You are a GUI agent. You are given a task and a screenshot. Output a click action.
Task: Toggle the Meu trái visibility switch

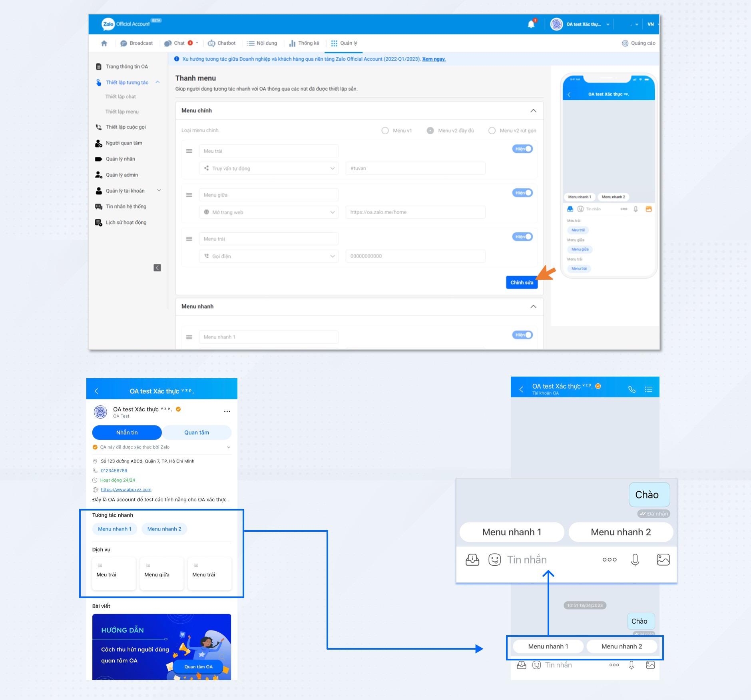pyautogui.click(x=522, y=149)
